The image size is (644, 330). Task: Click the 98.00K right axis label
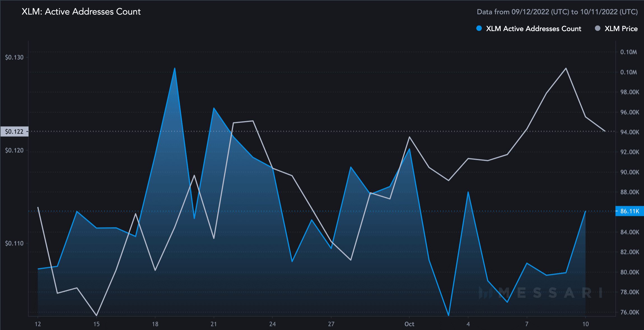[630, 92]
